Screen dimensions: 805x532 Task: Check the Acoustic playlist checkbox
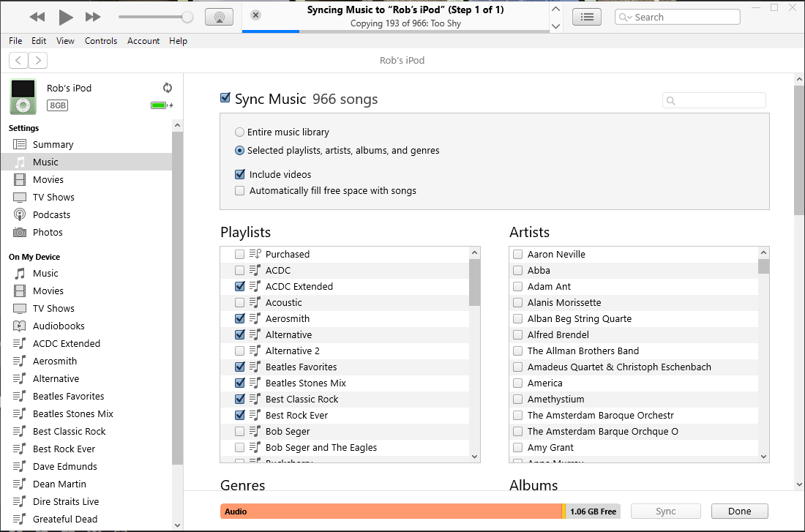pyautogui.click(x=240, y=302)
